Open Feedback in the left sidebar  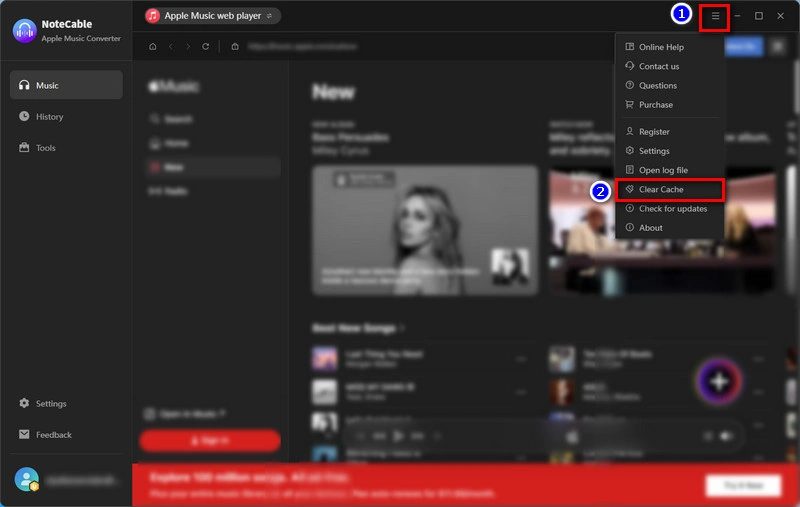66,435
